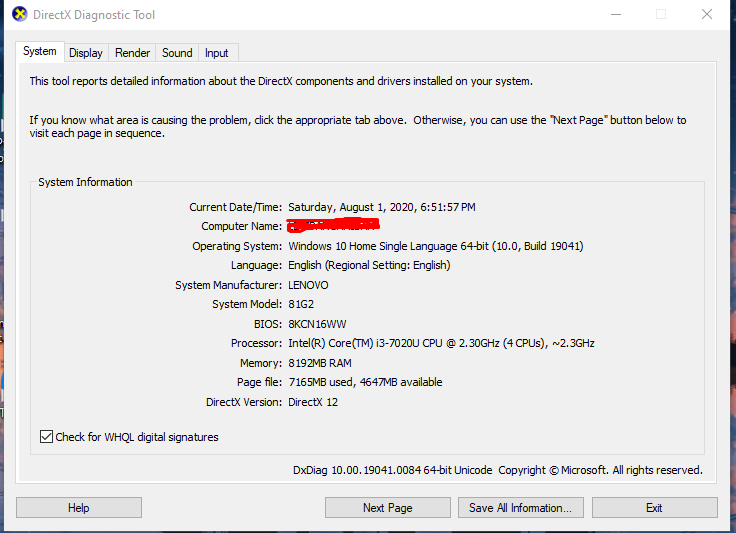Click the 8192MB RAM memory value
The image size is (736, 533).
point(320,363)
